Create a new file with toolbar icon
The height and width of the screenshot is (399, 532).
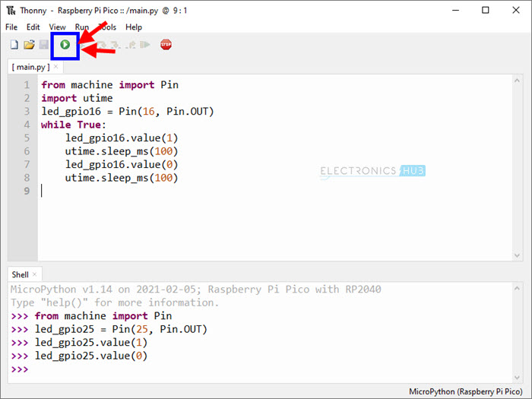click(x=13, y=45)
